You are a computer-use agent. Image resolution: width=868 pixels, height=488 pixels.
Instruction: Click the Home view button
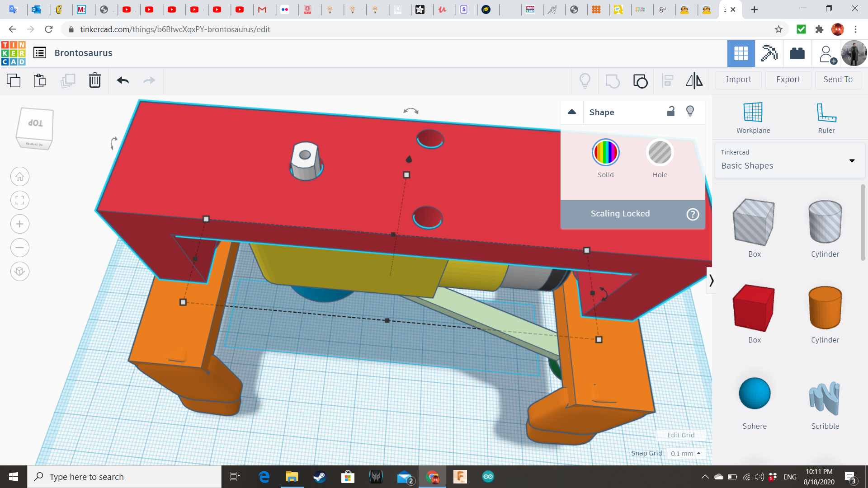20,177
